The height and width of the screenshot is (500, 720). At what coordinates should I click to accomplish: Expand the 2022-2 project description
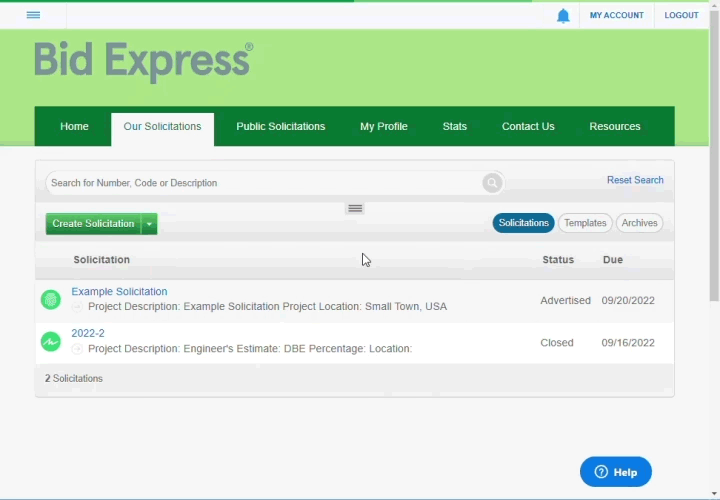pyautogui.click(x=78, y=349)
